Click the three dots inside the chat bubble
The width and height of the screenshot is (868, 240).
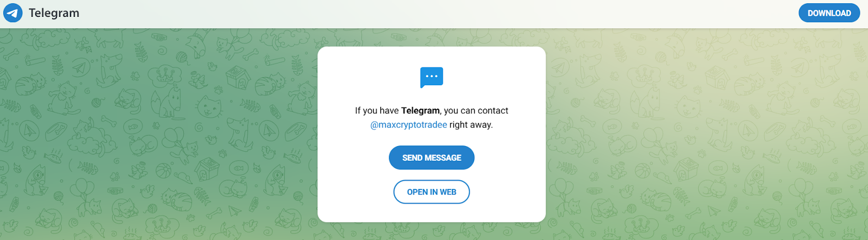pyautogui.click(x=432, y=76)
